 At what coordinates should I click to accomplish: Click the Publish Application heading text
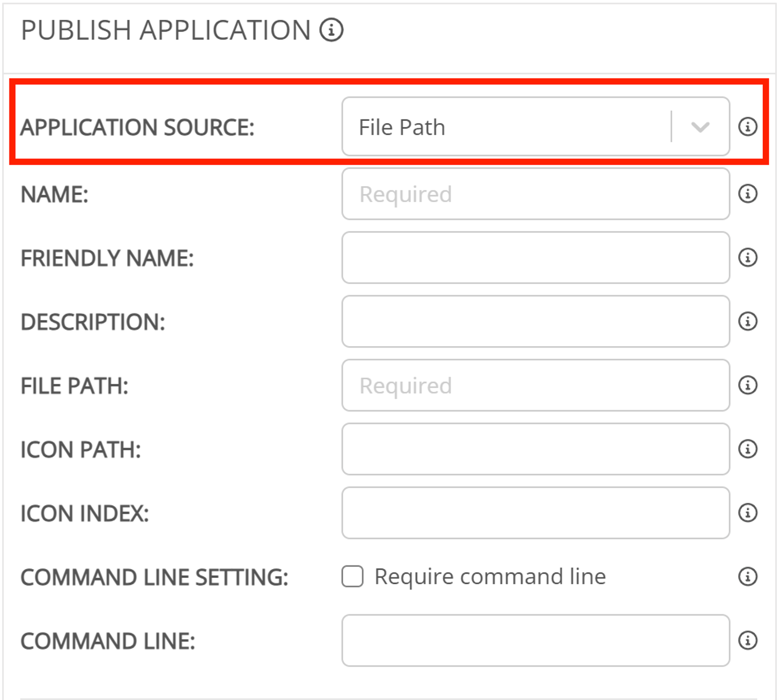point(166,30)
